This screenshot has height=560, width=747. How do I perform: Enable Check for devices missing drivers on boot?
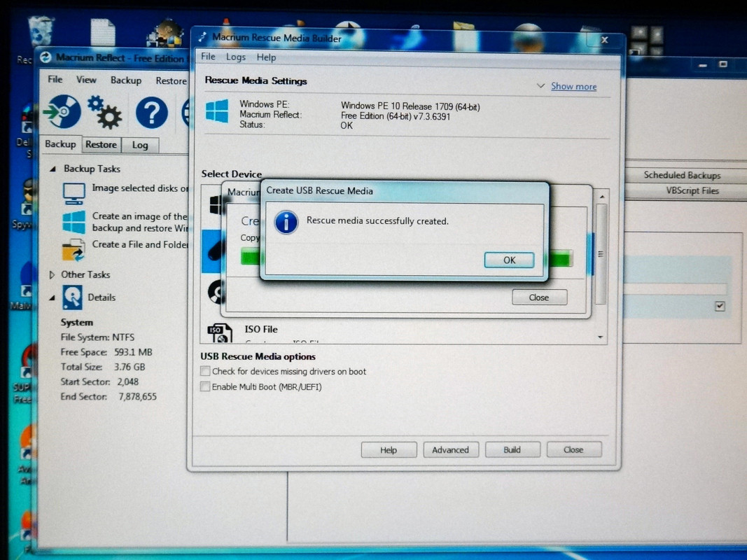pyautogui.click(x=205, y=371)
